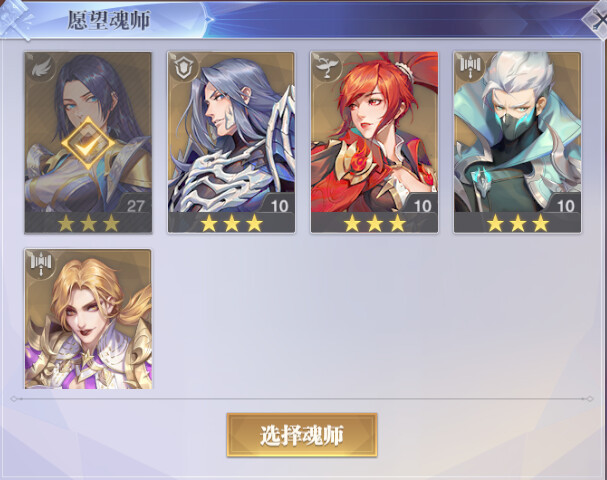607x480 pixels.
Task: Click the three-star rating of the gray-haired hero
Action: click(231, 223)
